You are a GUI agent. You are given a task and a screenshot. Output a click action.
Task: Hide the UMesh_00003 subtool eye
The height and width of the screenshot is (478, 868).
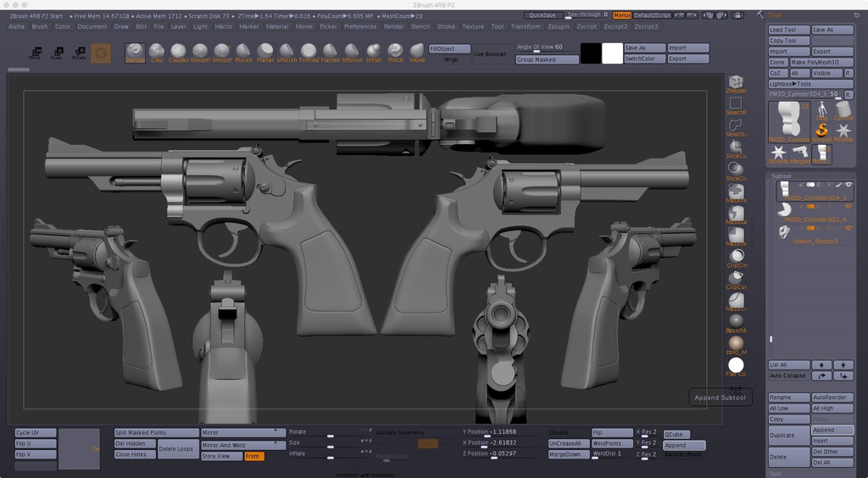848,229
